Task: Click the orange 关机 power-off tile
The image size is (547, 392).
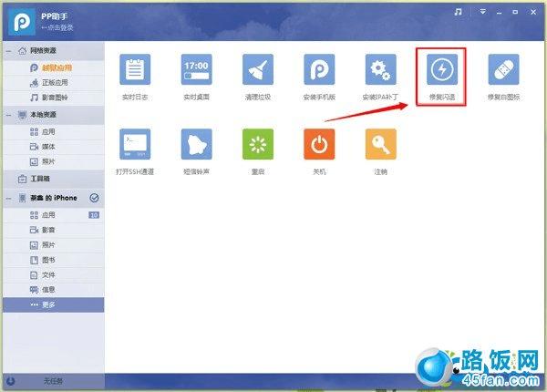Action: pyautogui.click(x=319, y=144)
